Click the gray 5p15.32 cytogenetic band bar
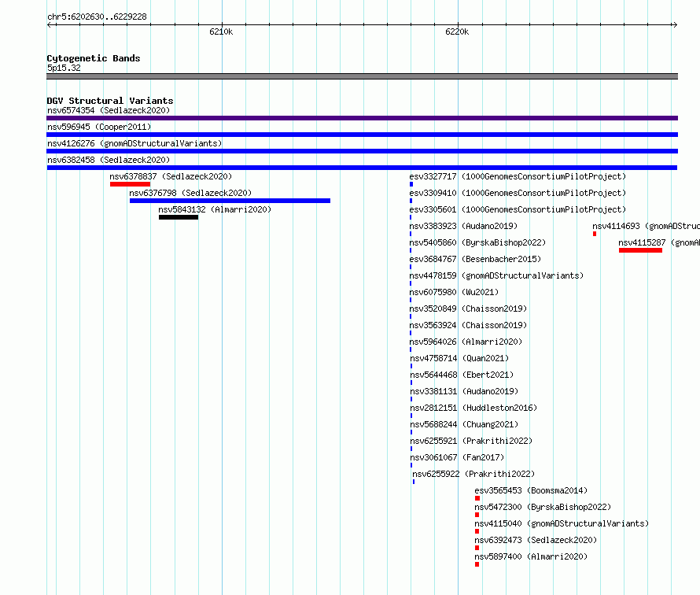 (362, 76)
